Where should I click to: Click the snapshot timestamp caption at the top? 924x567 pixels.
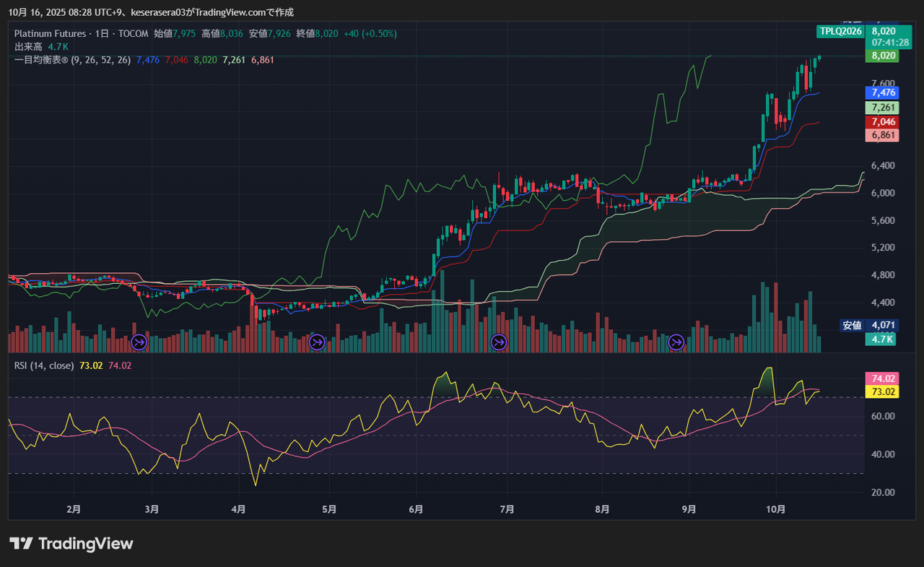(x=151, y=12)
